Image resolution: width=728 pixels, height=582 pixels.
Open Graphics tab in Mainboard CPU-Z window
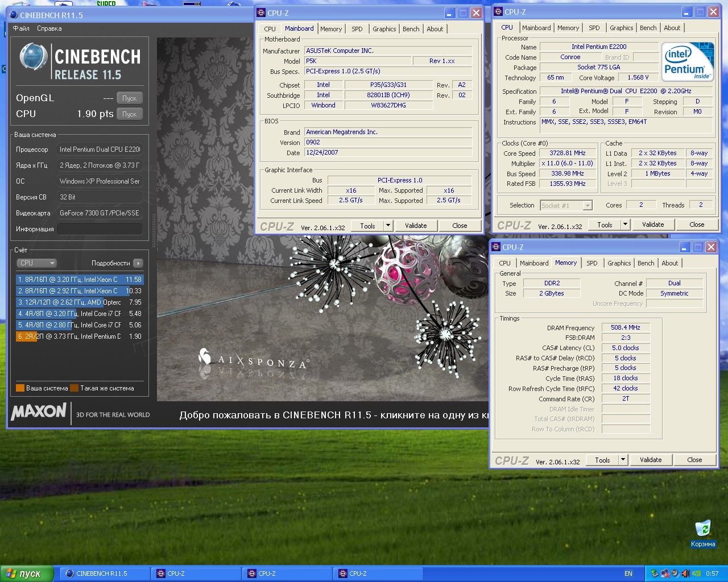[x=384, y=29]
